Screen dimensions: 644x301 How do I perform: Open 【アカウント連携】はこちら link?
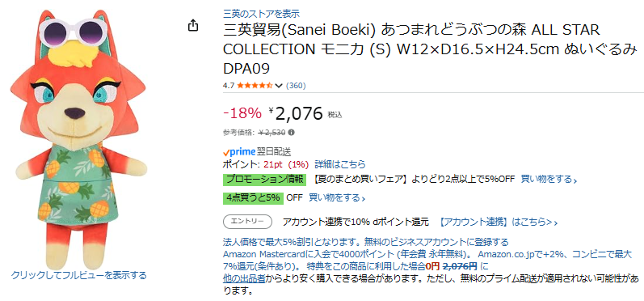point(499,222)
